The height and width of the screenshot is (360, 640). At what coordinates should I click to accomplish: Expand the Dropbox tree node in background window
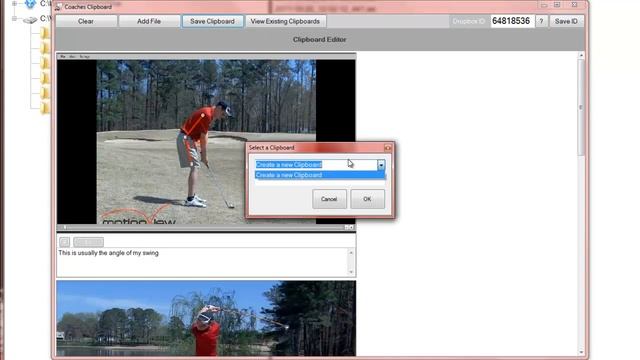15,4
